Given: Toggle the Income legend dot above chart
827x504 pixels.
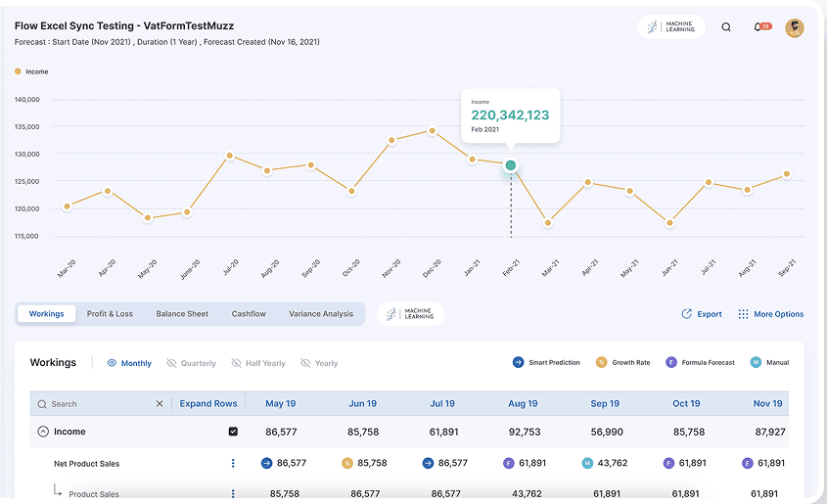Looking at the screenshot, I should tap(18, 71).
